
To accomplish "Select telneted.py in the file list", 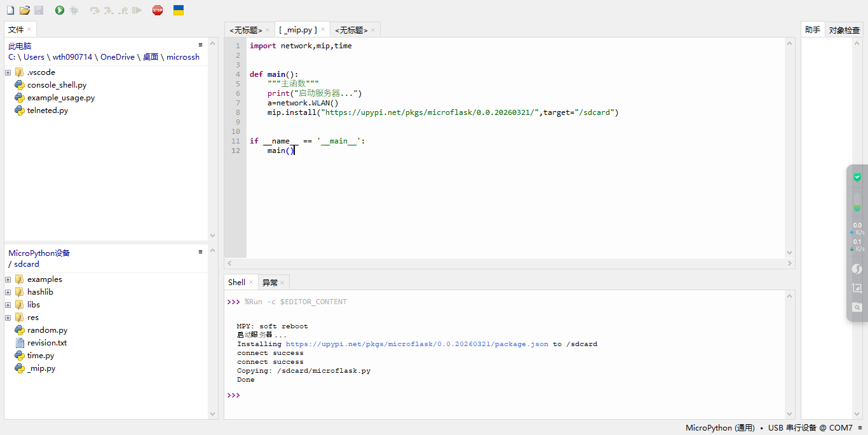I will pyautogui.click(x=47, y=110).
